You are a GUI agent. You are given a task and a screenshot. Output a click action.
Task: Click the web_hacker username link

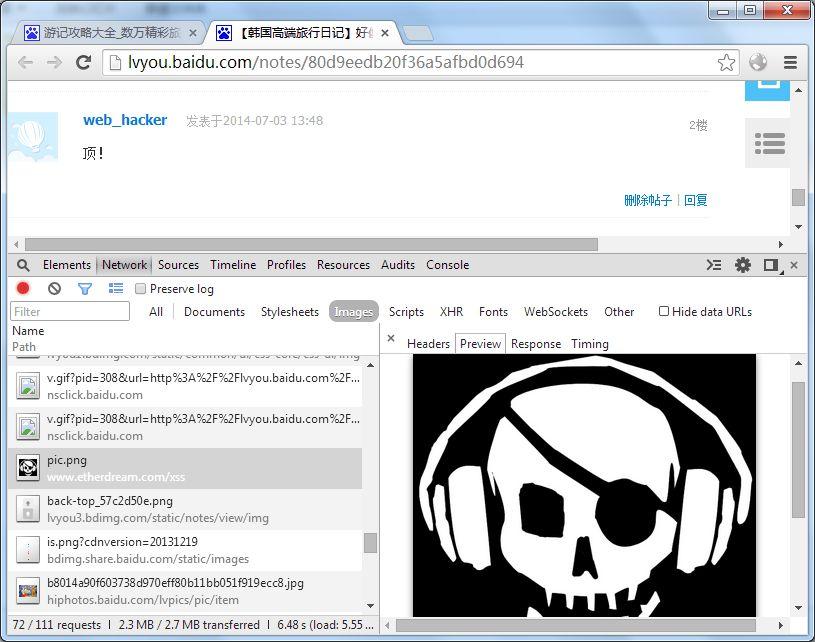coord(125,120)
